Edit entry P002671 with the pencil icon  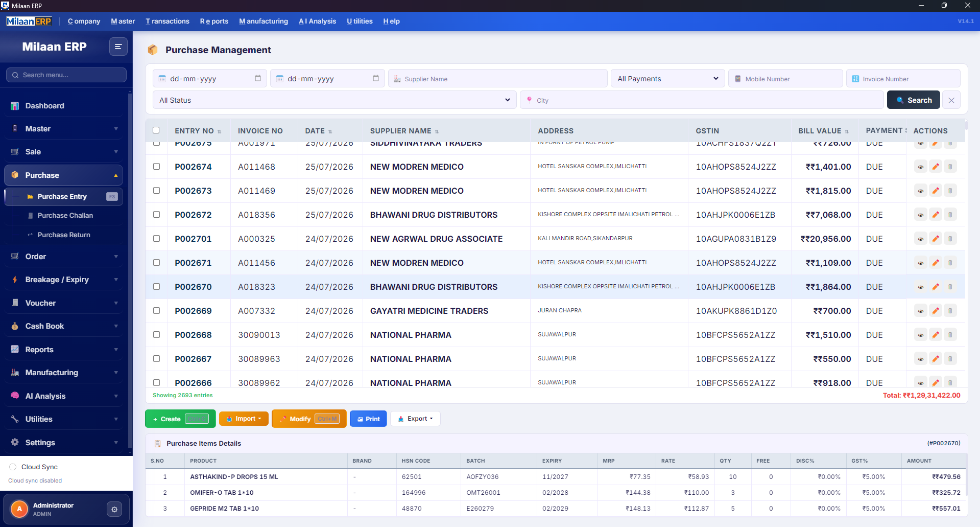[x=935, y=263]
